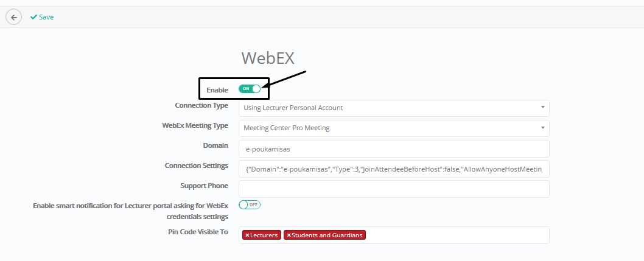Click the smart notification label text
644x261 pixels.
tap(131, 211)
